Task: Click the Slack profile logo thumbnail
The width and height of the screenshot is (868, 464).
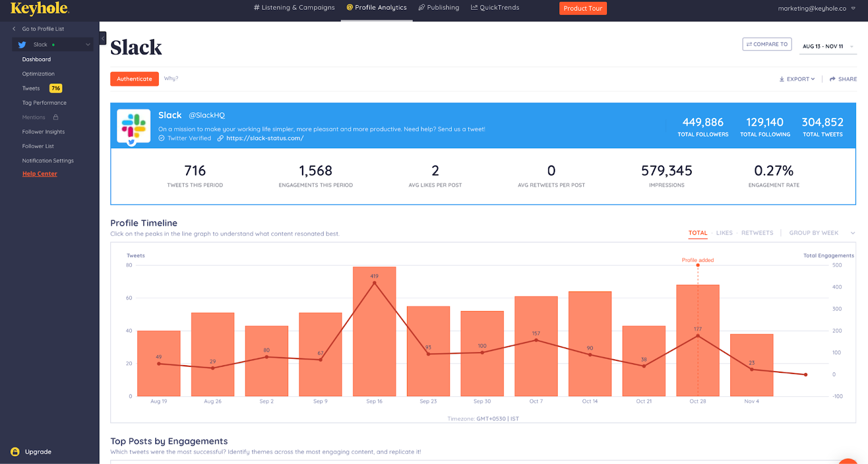Action: [x=133, y=125]
